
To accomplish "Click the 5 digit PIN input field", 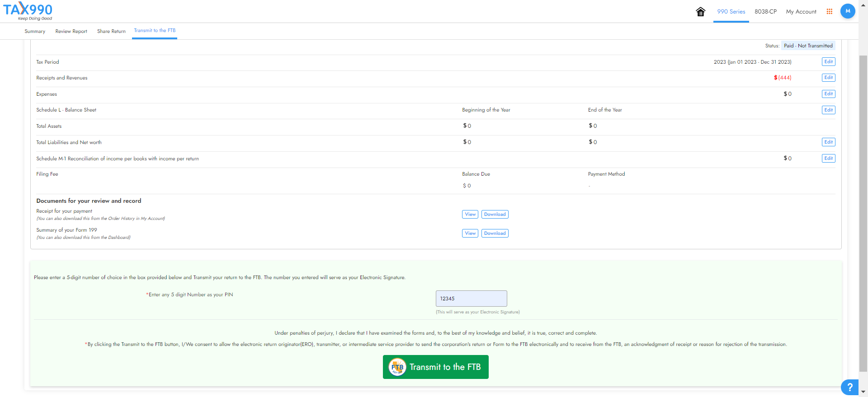I will coord(471,299).
